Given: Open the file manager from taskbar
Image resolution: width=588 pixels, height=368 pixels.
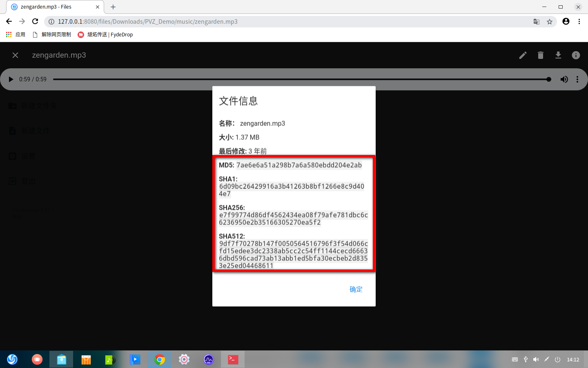Looking at the screenshot, I should [62, 359].
